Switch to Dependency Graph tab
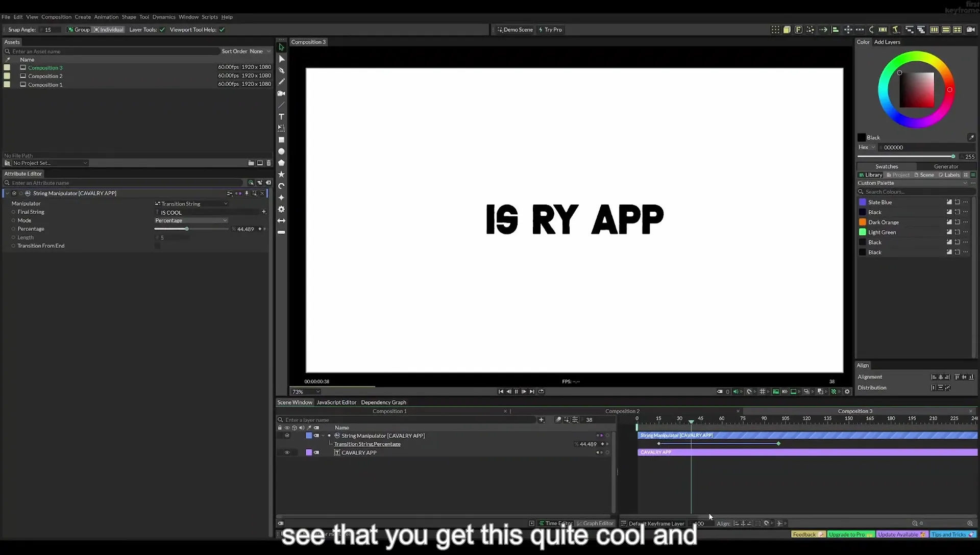The width and height of the screenshot is (980, 555). click(383, 402)
